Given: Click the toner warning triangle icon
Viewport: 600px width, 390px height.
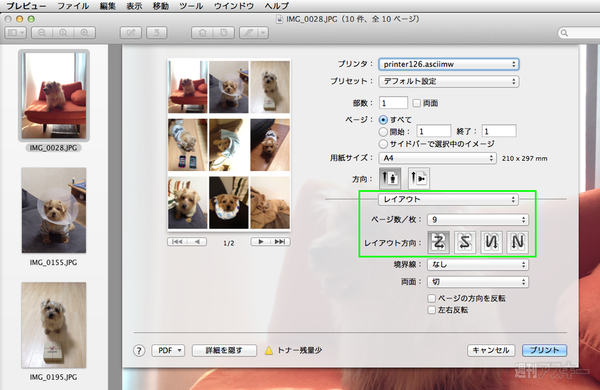Looking at the screenshot, I should tap(269, 351).
